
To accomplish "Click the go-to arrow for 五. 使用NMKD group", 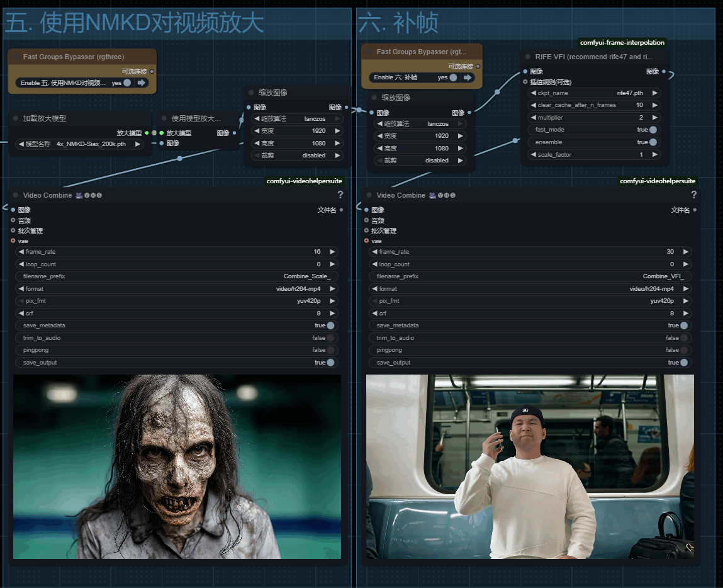I will point(142,82).
